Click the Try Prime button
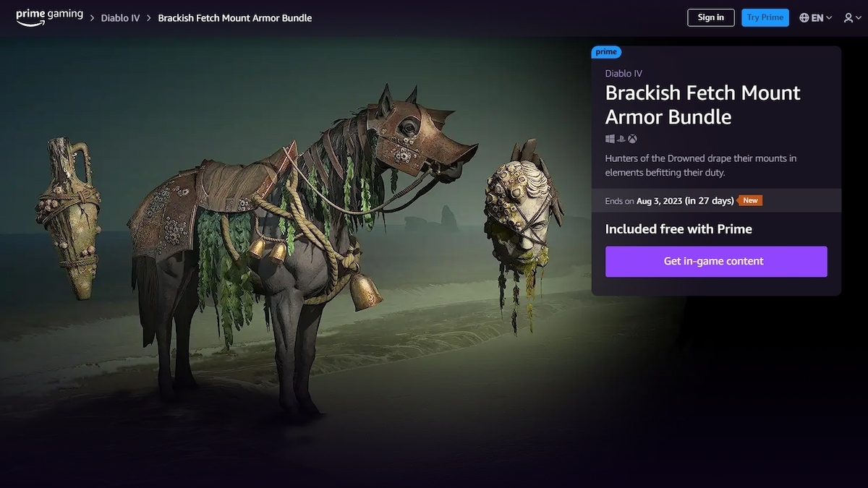 pos(765,18)
